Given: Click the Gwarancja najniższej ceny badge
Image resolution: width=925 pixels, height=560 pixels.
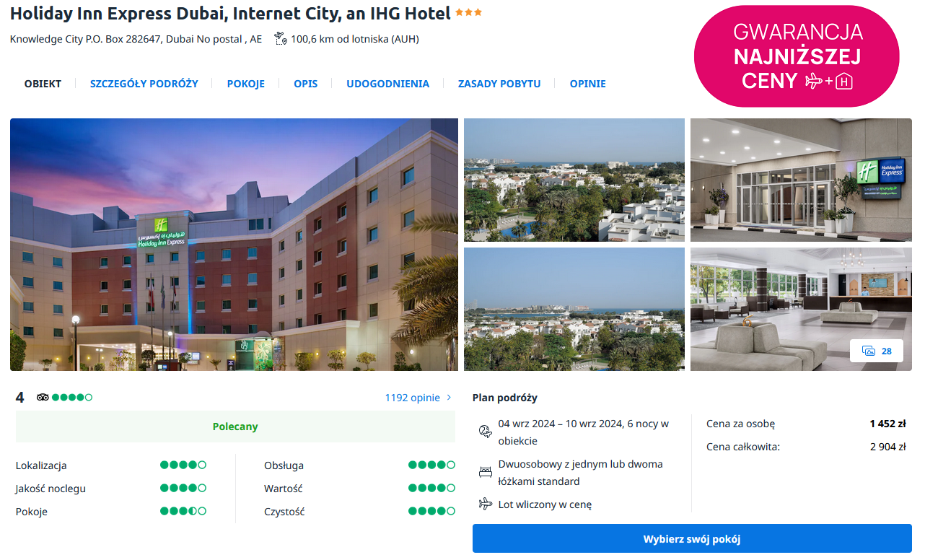Looking at the screenshot, I should coord(797,56).
